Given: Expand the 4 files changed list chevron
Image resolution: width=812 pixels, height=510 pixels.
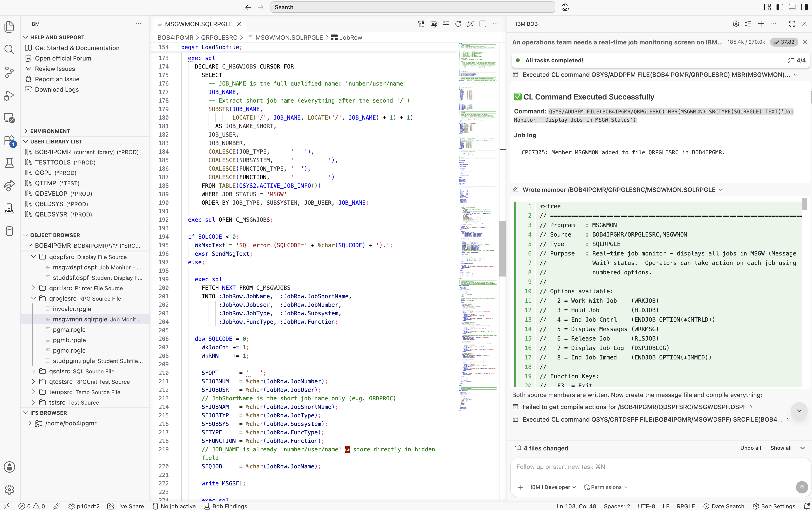Looking at the screenshot, I should 803,448.
